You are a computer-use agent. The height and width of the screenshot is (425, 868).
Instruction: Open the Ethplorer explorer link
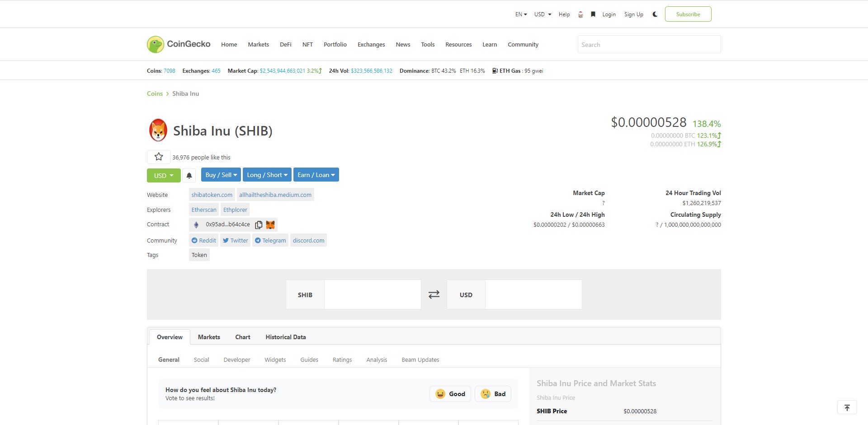click(235, 210)
